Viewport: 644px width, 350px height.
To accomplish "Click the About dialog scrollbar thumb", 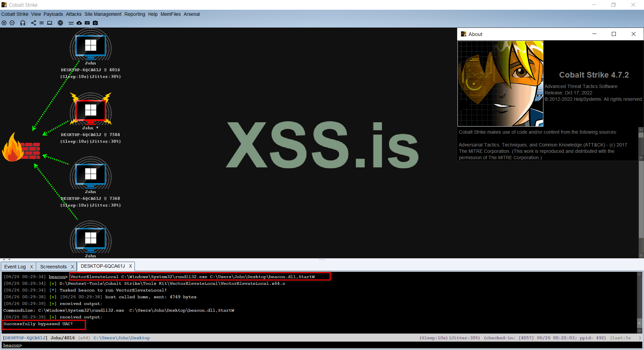I will tap(641, 135).
